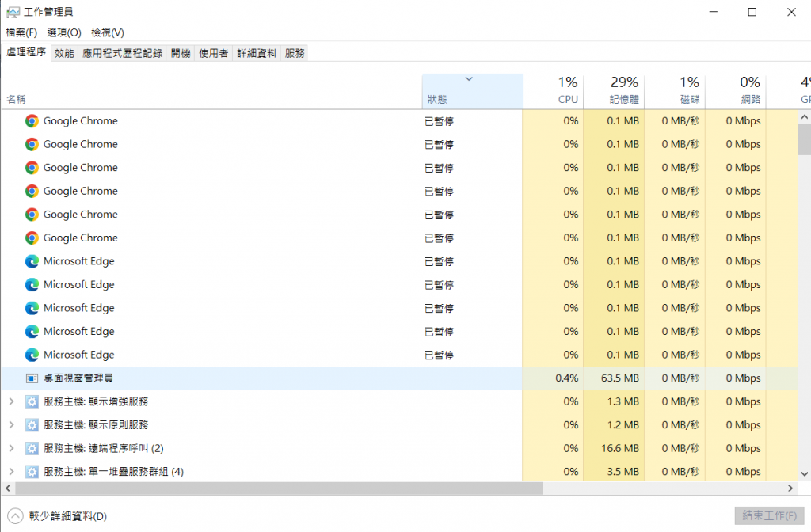Click 較少詳細資料(D) to collapse view
The height and width of the screenshot is (532, 811).
click(68, 516)
